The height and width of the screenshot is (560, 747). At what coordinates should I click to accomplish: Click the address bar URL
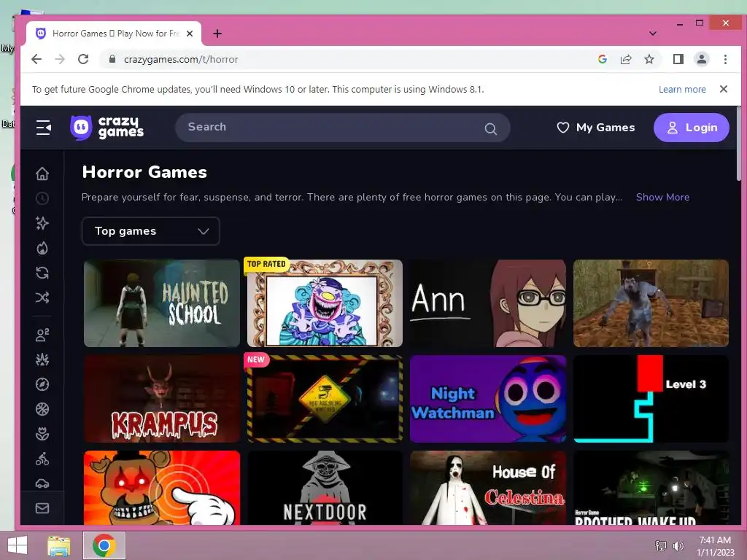pyautogui.click(x=181, y=59)
